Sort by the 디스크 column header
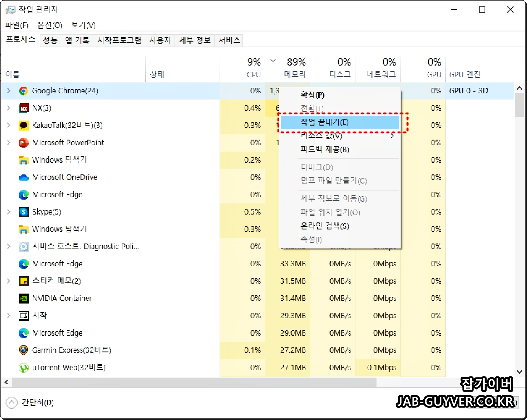Screen dimensions: 527x420 coord(333,68)
